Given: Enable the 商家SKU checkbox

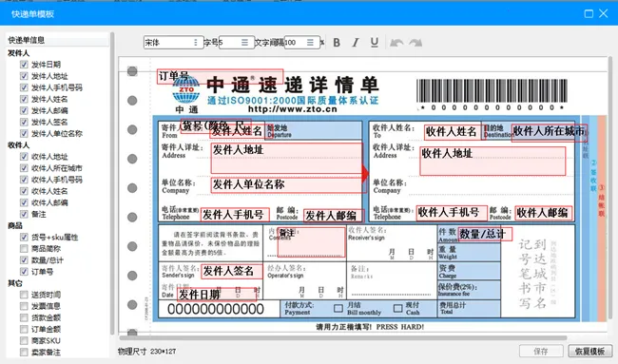Looking at the screenshot, I should (24, 340).
